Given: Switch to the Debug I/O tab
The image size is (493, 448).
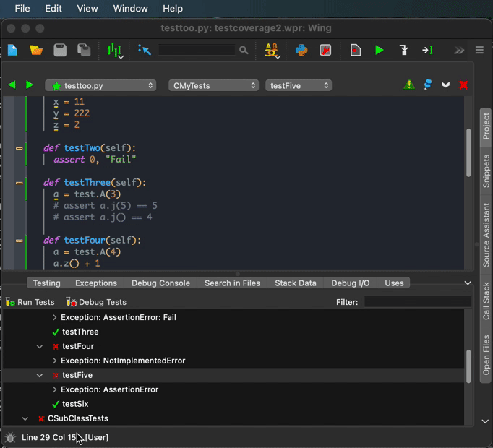Looking at the screenshot, I should click(x=351, y=283).
